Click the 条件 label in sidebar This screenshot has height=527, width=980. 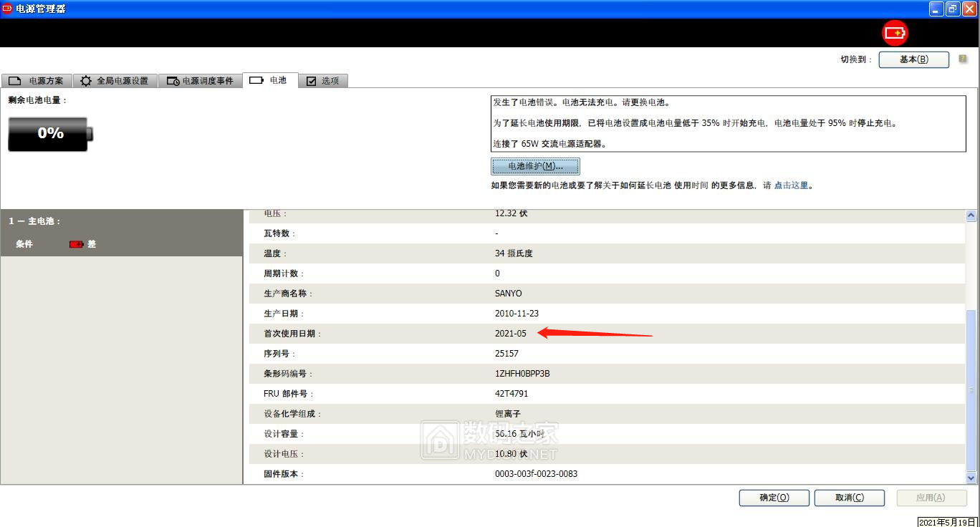[x=24, y=244]
